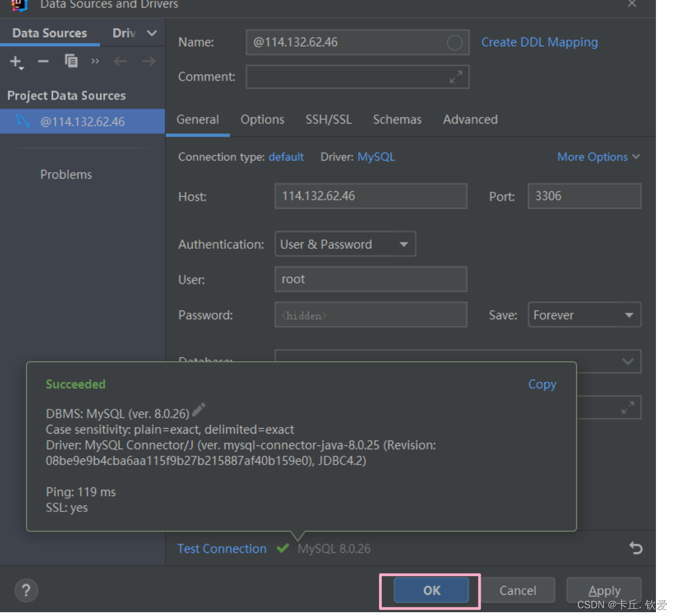This screenshot has width=675, height=616.
Task: Click Create DDL Mapping link
Action: coord(539,42)
